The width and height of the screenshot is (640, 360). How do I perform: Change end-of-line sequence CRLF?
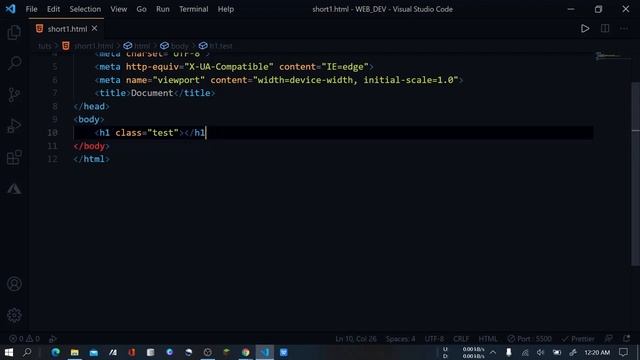click(x=461, y=339)
